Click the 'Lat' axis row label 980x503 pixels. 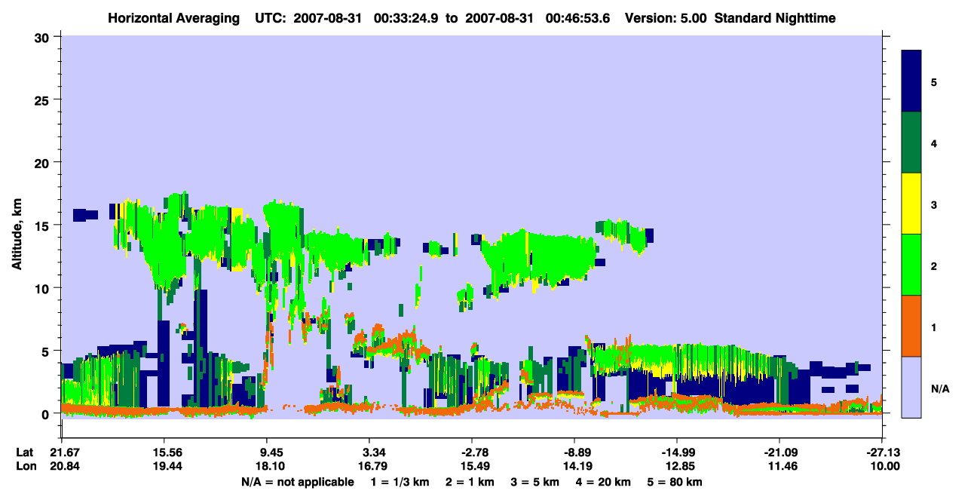click(23, 452)
